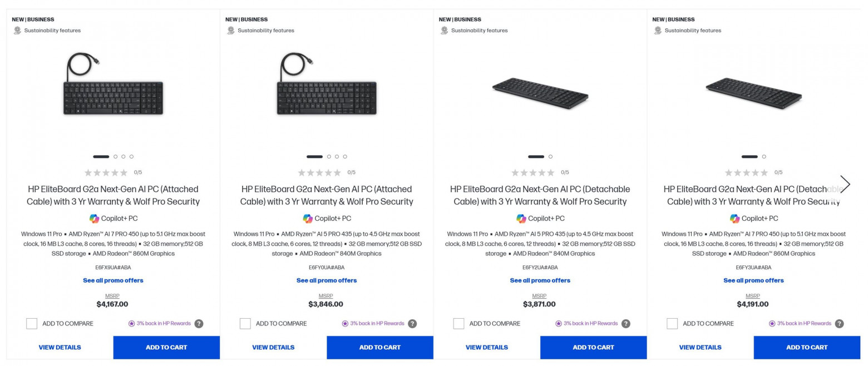Open HP Rewards help for $3,871.00 product
This screenshot has width=868, height=366.
point(626,324)
